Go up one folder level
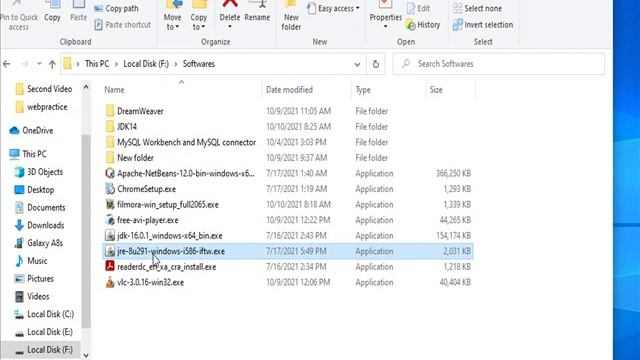 52,64
